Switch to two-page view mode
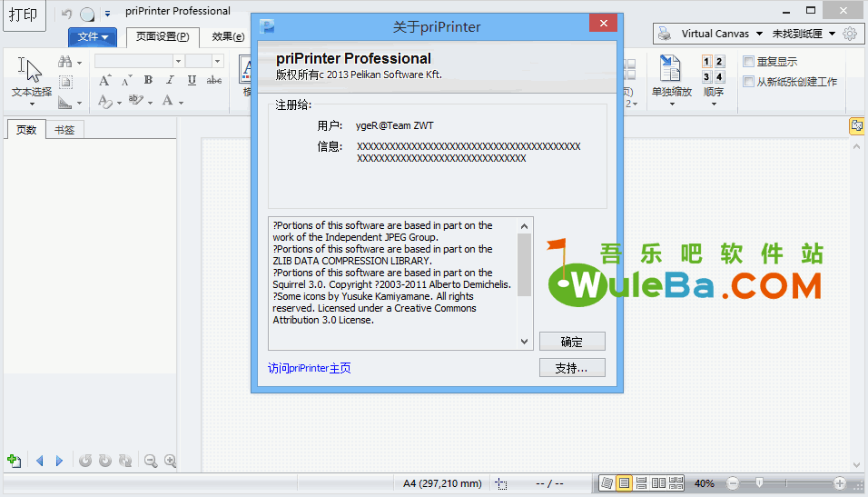 point(659,483)
